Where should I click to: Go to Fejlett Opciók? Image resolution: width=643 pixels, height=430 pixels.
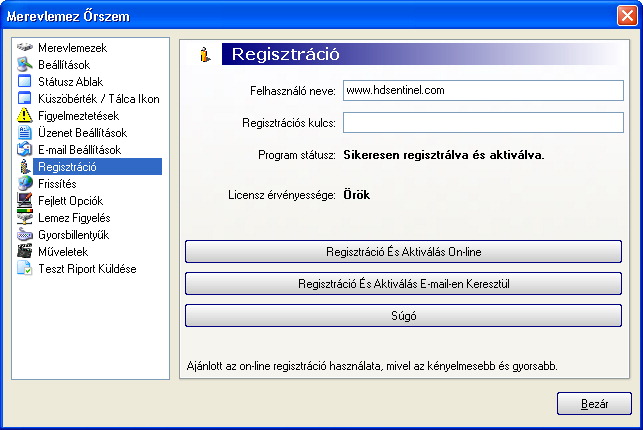(71, 200)
